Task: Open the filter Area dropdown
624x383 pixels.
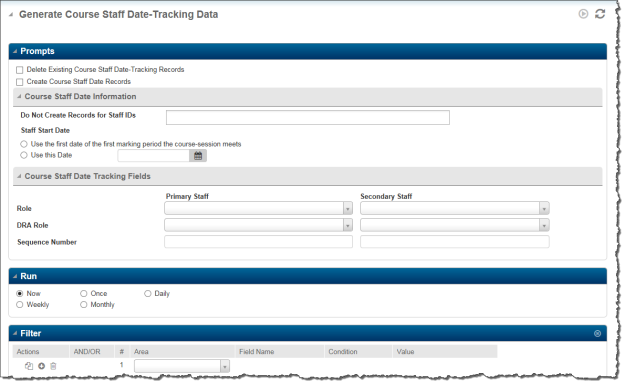Action: point(182,366)
